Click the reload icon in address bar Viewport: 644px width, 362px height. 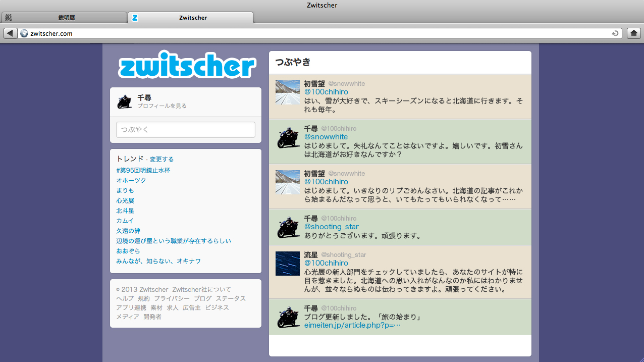point(615,33)
